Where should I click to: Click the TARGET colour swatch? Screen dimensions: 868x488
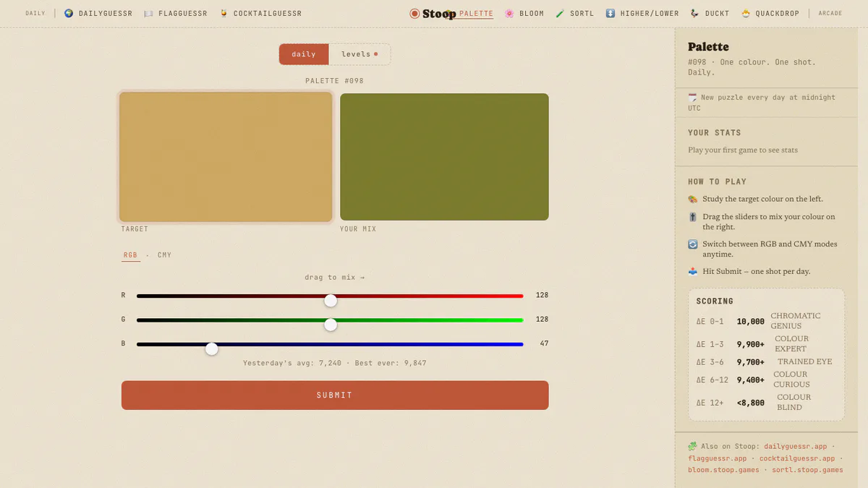coord(226,157)
